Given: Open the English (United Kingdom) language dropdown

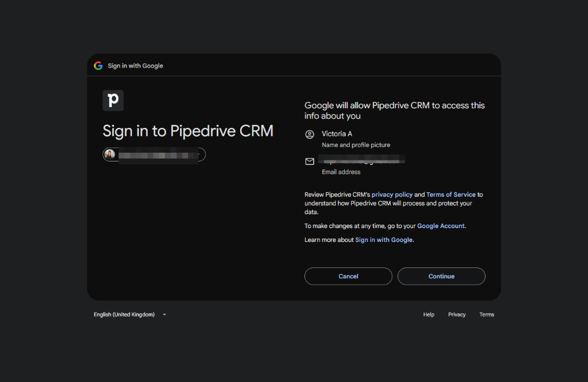Looking at the screenshot, I should click(130, 314).
